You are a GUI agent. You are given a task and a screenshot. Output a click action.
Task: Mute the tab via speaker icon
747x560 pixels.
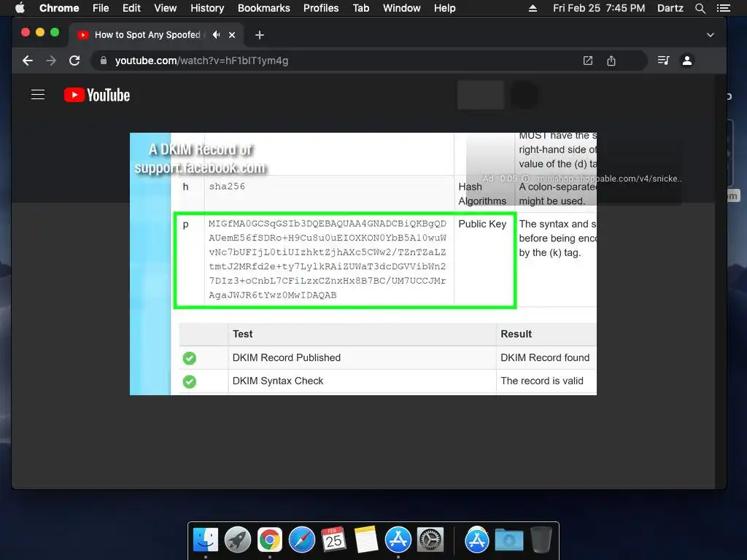pos(216,35)
